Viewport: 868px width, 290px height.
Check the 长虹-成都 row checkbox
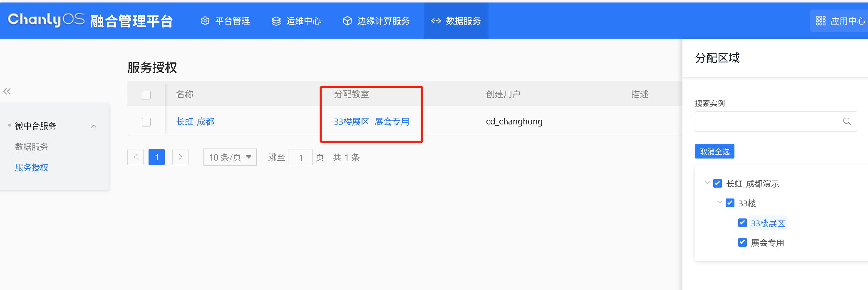click(x=146, y=122)
